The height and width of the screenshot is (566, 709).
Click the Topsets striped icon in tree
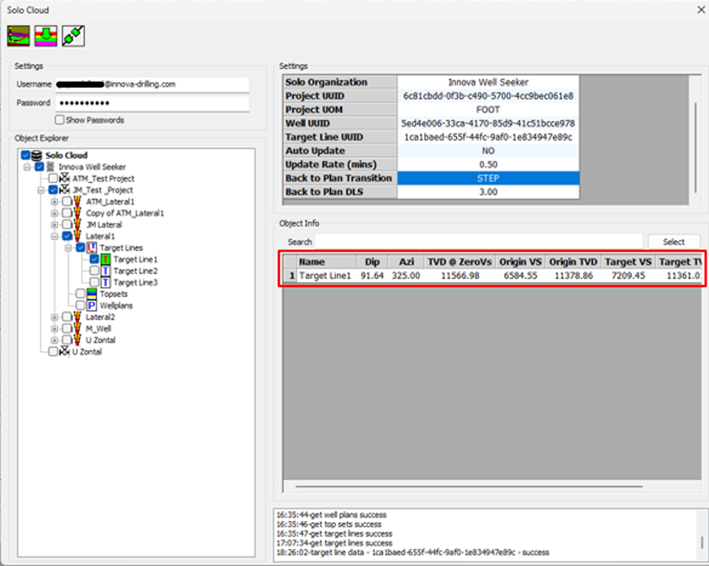coord(92,294)
